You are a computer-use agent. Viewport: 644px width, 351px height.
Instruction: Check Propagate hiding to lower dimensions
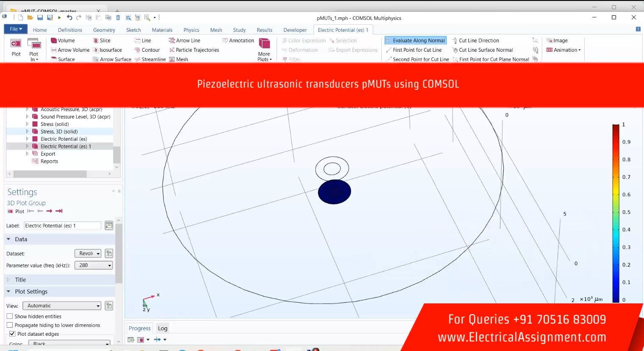click(10, 325)
